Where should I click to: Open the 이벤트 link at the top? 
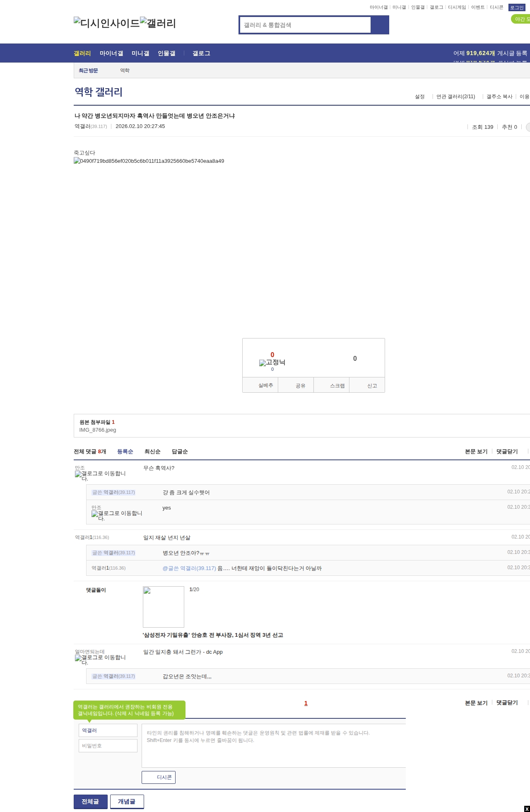click(x=478, y=7)
